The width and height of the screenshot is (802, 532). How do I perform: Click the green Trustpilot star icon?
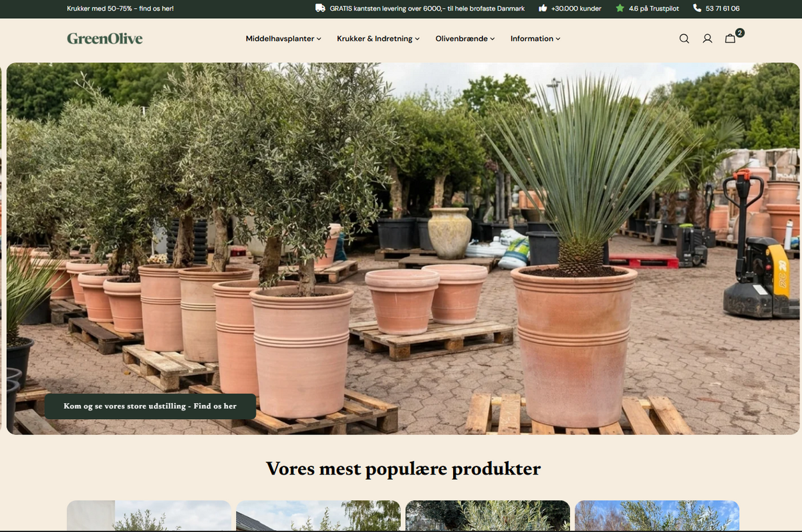click(x=620, y=9)
